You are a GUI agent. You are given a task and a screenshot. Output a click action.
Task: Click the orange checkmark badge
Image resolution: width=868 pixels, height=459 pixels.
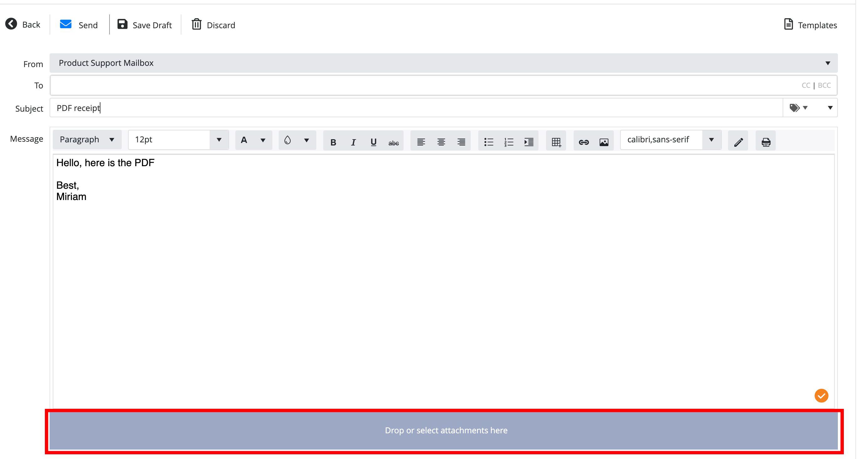pos(821,396)
